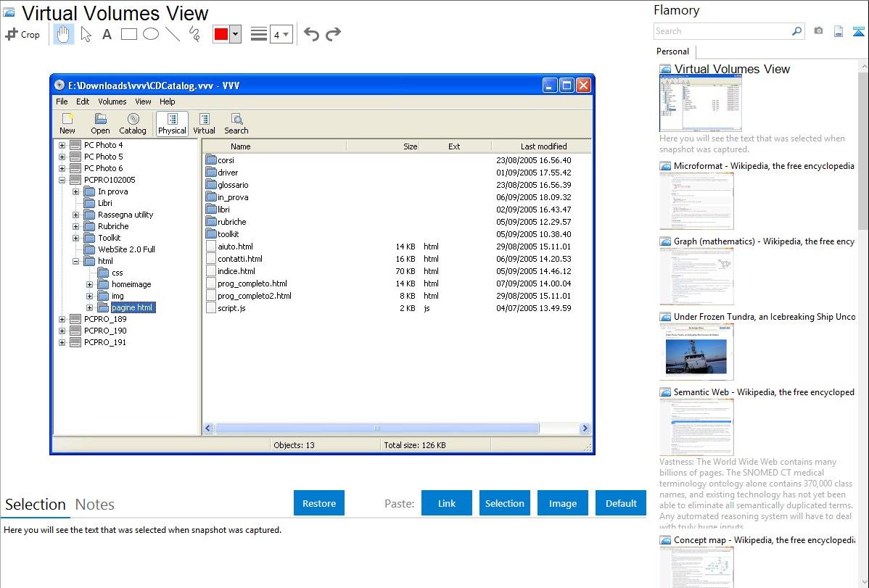
Task: Redo the last annotation
Action: click(x=333, y=34)
